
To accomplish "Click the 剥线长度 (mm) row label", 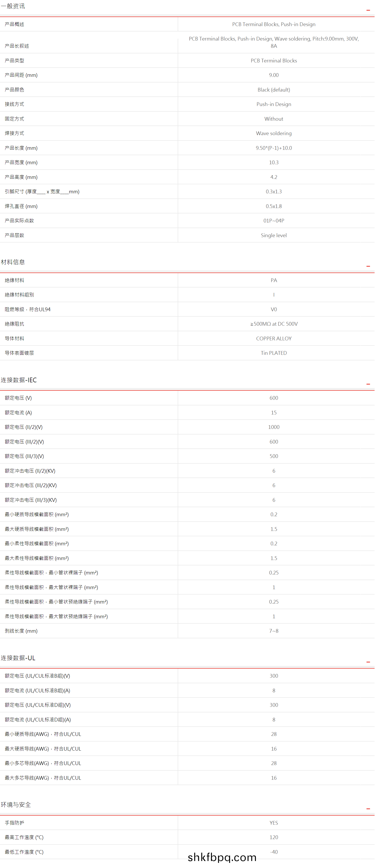I will coord(21,631).
